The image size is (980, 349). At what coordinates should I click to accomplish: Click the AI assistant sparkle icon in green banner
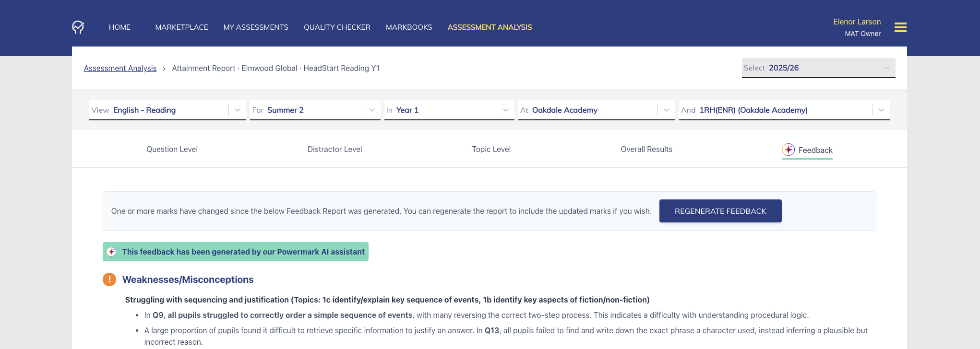pos(111,252)
